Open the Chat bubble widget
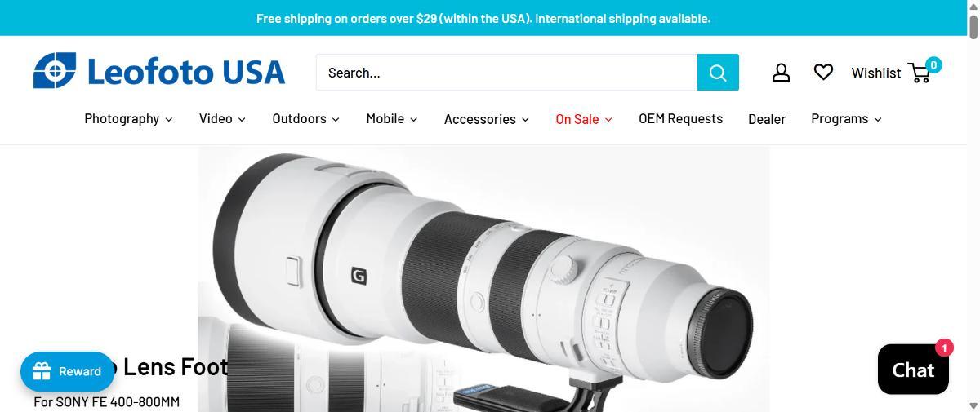980x412 pixels. 913,370
